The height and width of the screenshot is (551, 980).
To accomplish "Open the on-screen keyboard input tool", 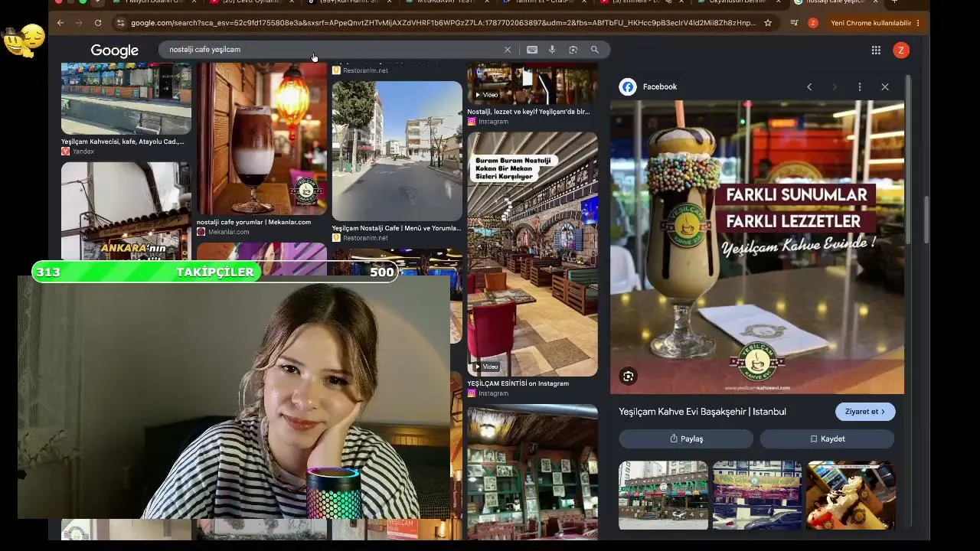I will click(x=532, y=50).
